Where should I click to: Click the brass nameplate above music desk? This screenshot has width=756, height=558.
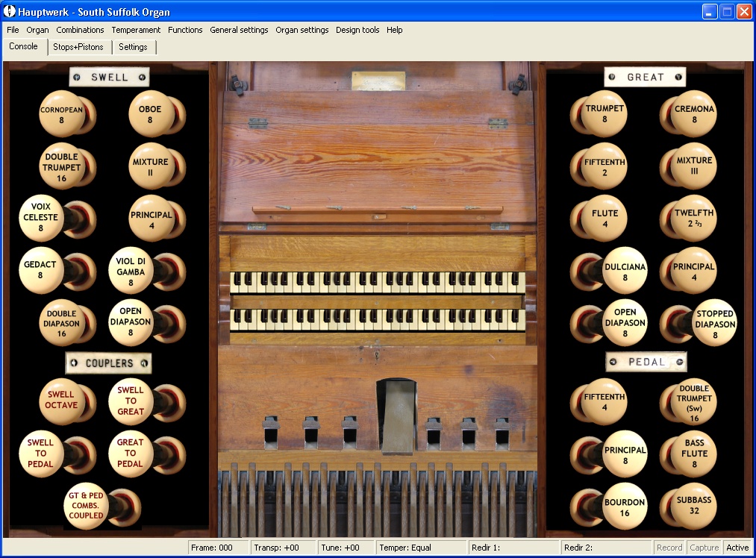pyautogui.click(x=378, y=81)
